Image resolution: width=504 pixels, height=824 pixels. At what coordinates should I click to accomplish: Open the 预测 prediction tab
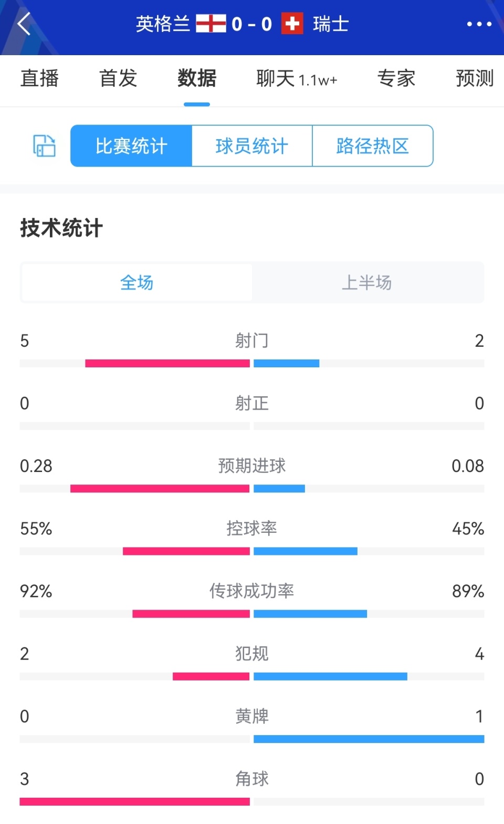pyautogui.click(x=475, y=78)
